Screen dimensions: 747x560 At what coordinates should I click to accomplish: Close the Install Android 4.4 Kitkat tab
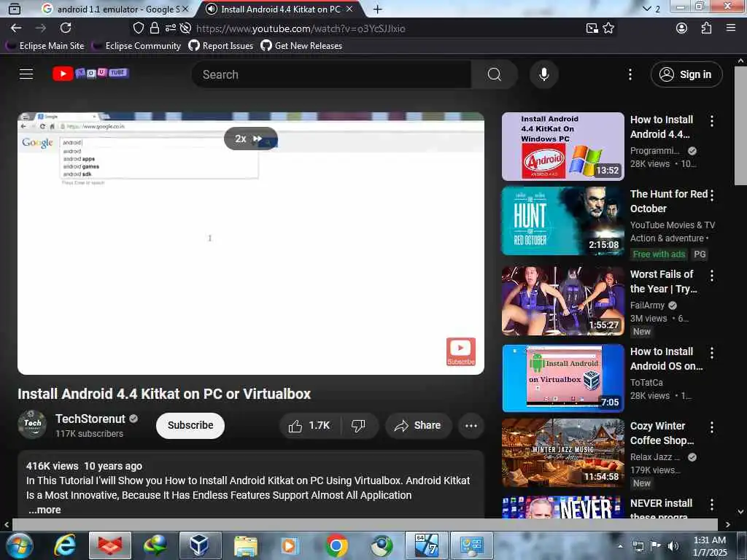(x=349, y=9)
